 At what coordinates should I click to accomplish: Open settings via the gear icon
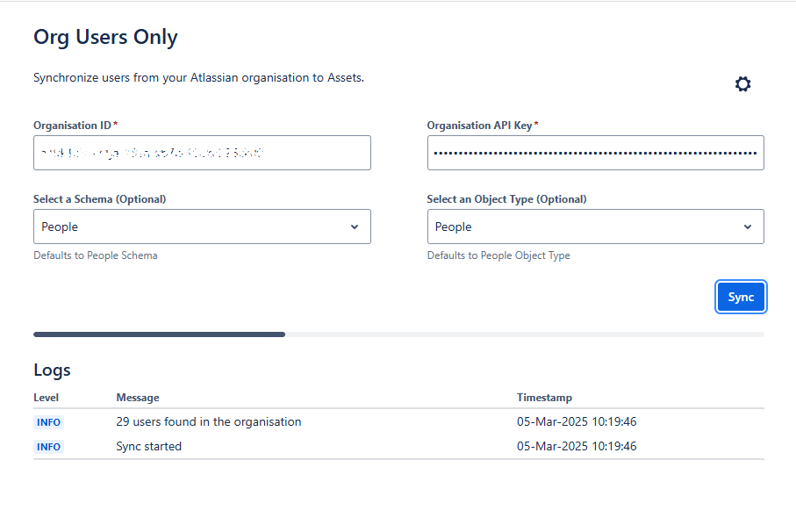click(x=742, y=83)
